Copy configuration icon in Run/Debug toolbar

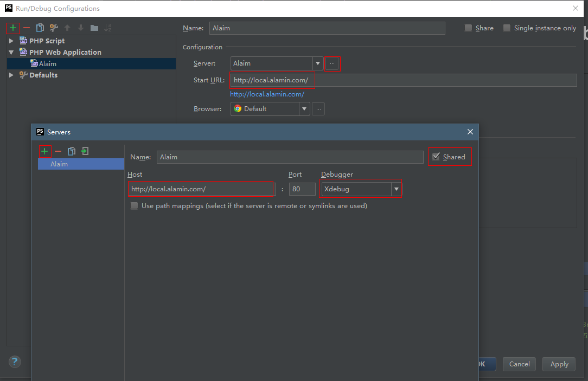coord(40,28)
